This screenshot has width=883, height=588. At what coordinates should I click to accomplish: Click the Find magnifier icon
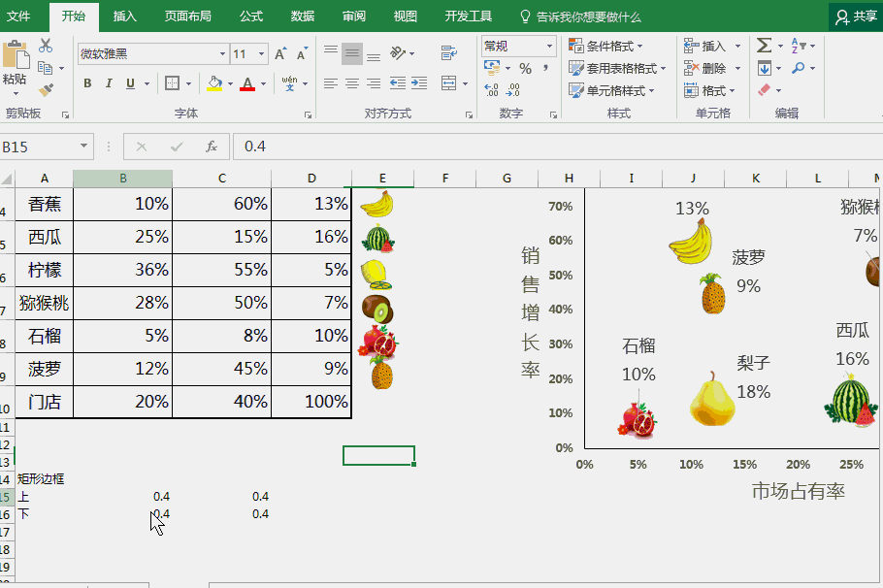pos(799,66)
